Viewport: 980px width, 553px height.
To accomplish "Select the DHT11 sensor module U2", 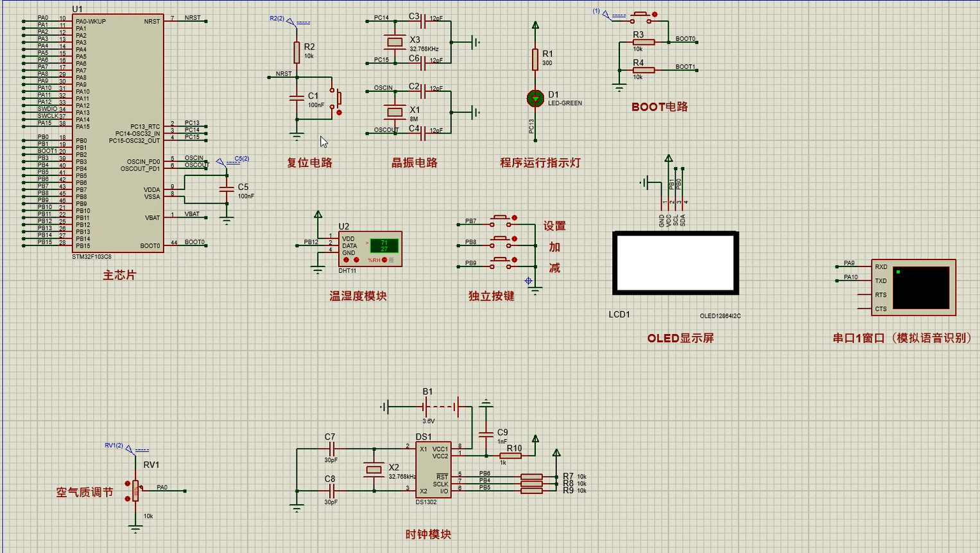I will (370, 249).
